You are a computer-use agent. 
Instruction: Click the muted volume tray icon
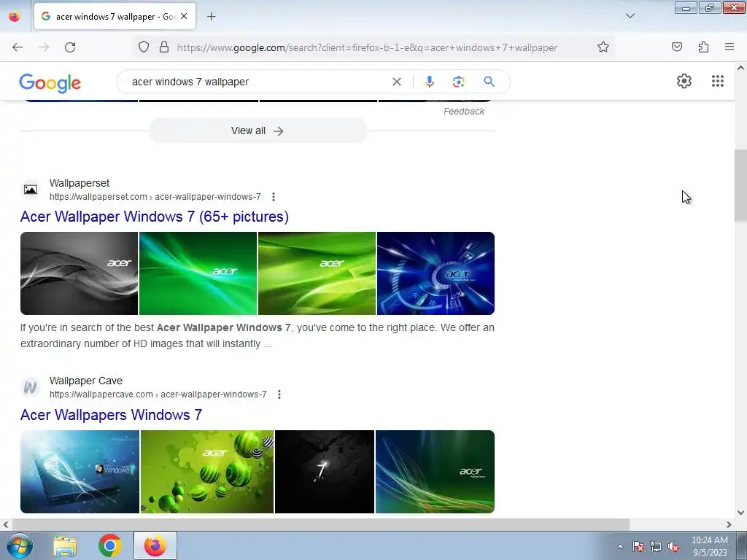click(673, 546)
